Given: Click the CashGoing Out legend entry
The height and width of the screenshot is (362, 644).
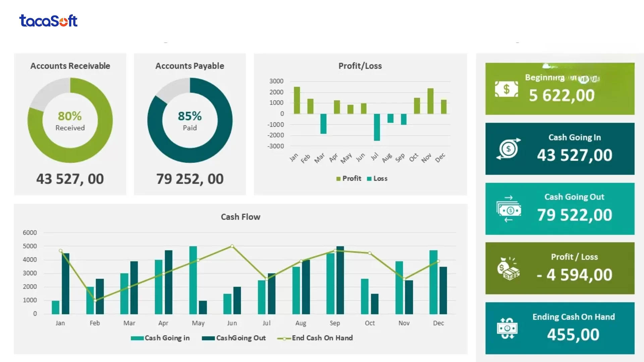Looking at the screenshot, I should coord(234,338).
